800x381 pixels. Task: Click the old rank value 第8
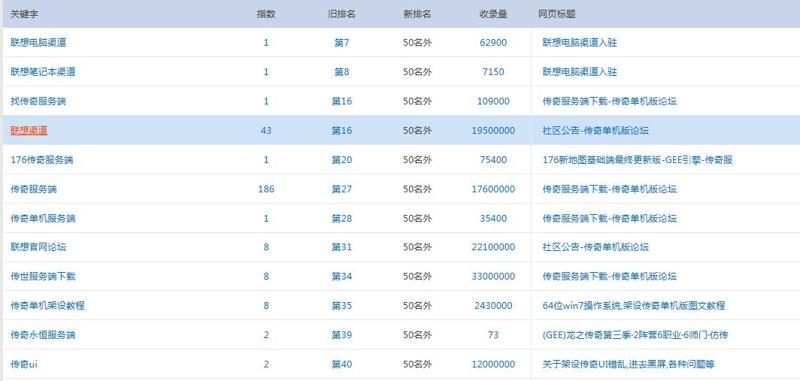341,72
